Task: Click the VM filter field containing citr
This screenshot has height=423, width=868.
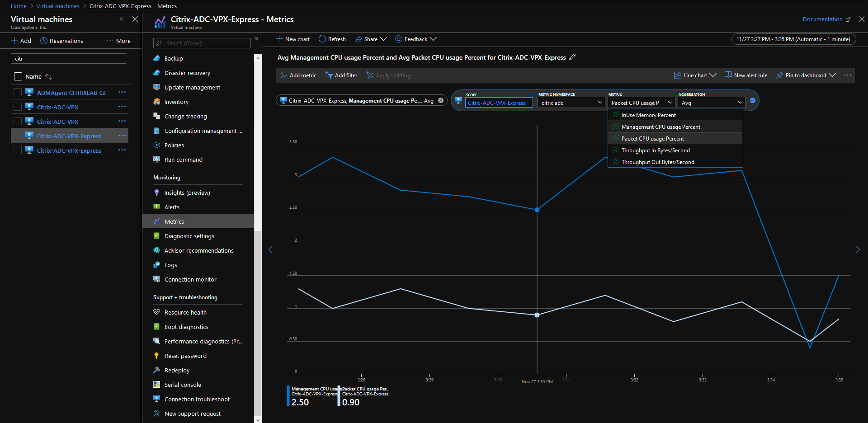Action: (68, 58)
